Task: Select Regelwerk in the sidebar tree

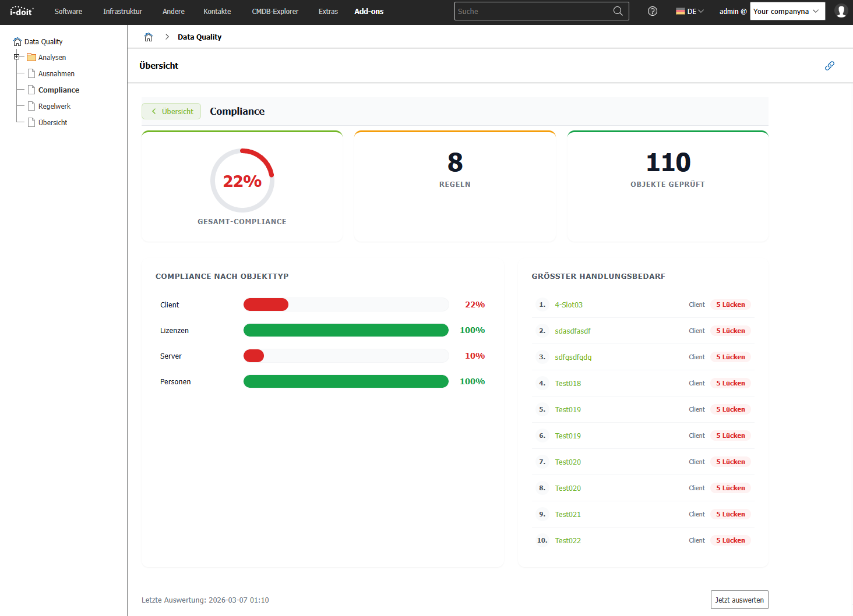Action: coord(54,106)
